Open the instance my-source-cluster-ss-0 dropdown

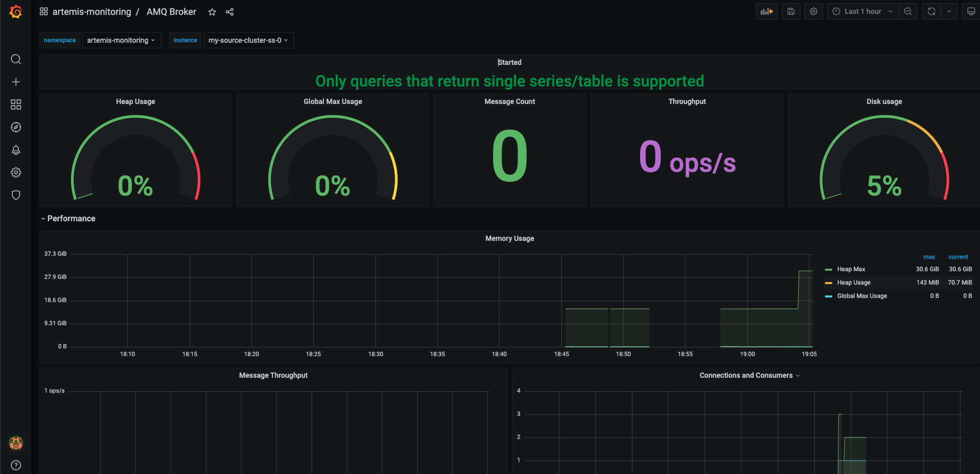point(249,40)
